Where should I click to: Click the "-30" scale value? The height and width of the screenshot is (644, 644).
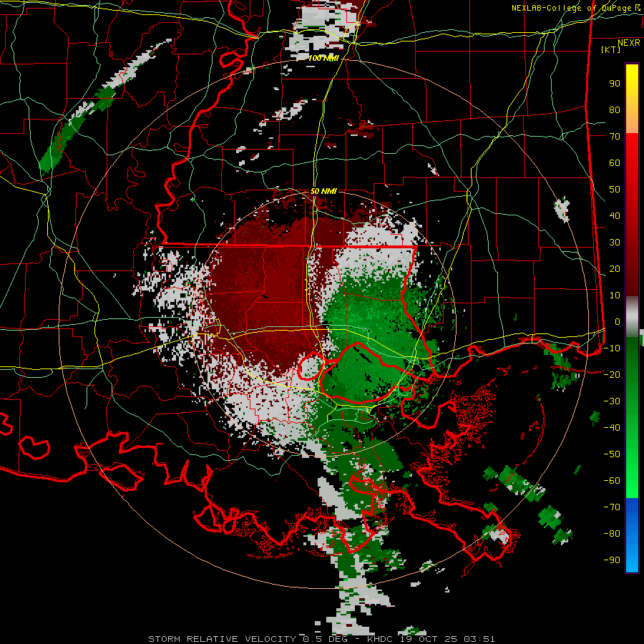pos(612,401)
